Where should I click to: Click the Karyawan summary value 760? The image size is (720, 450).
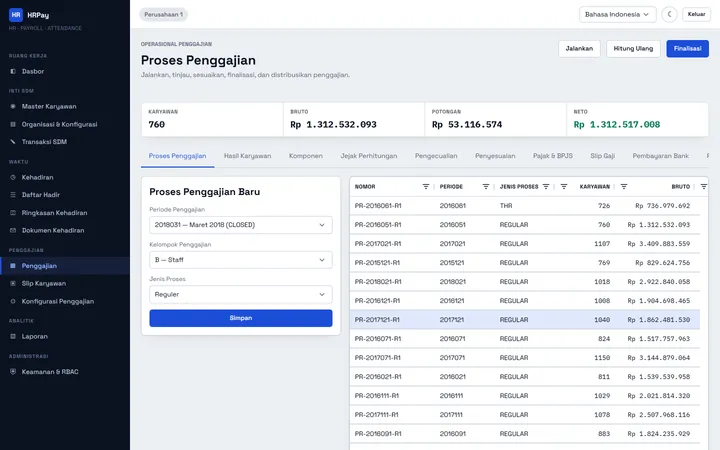coord(157,124)
